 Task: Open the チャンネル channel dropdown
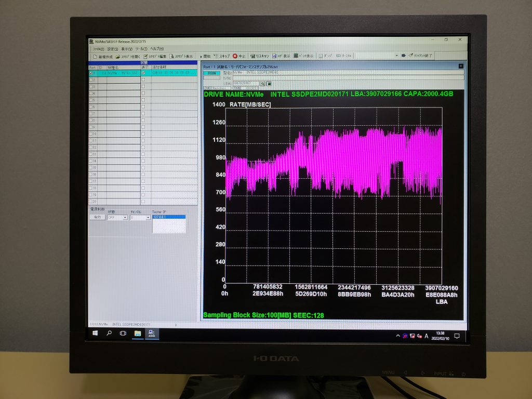148,218
